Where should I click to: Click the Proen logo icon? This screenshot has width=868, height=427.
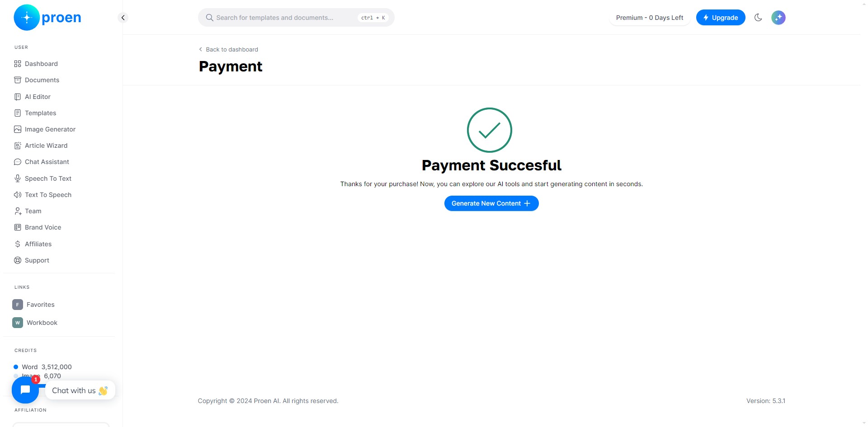(27, 18)
